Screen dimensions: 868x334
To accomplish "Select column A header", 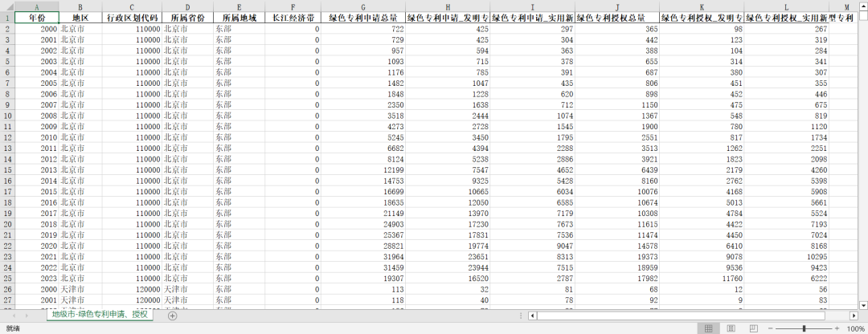I will click(x=36, y=7).
